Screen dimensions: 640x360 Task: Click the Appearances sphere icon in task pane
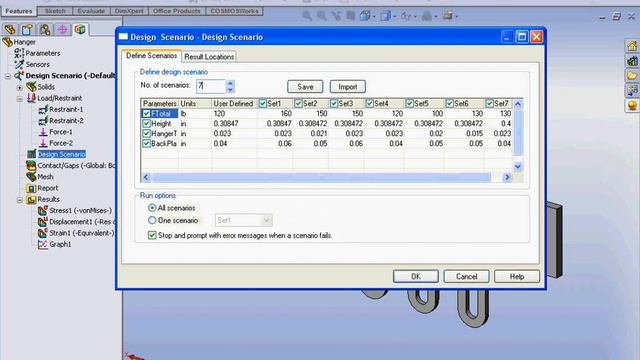(632, 105)
